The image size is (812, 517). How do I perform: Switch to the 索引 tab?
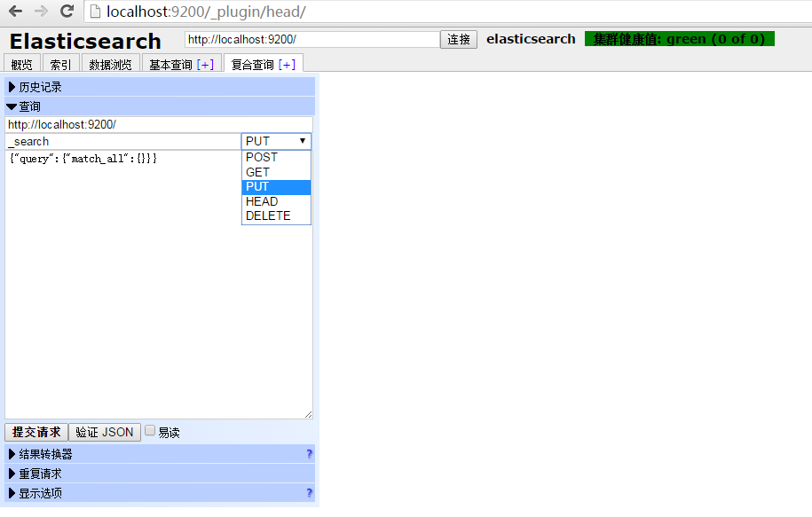click(x=60, y=63)
